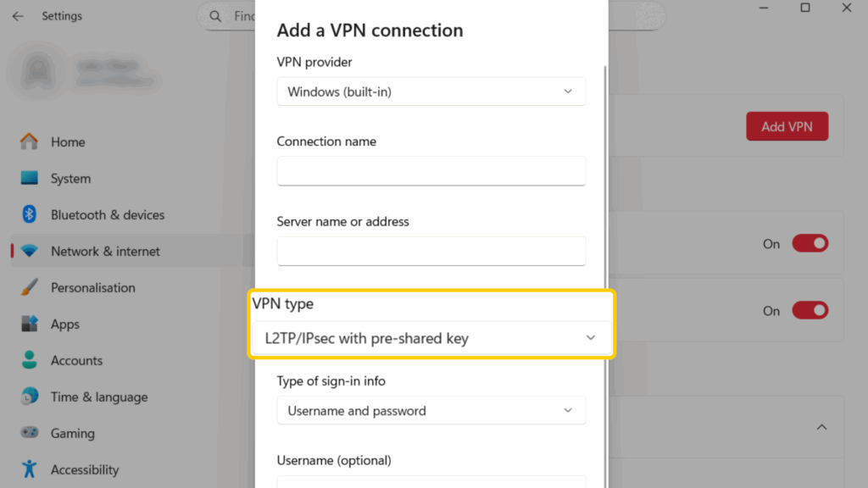Screen dimensions: 868x488
Task: Click the Connection name text field
Action: [431, 170]
